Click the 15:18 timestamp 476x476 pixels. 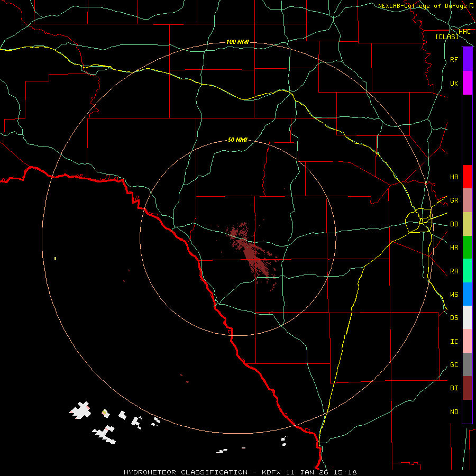coord(345,472)
